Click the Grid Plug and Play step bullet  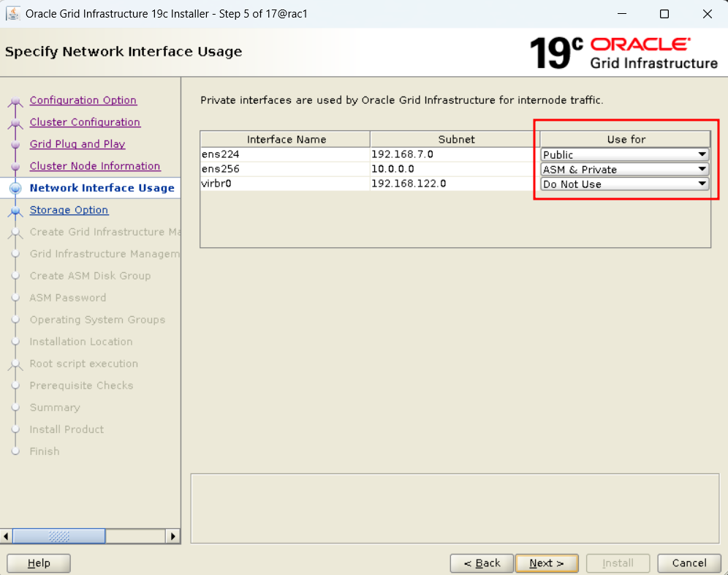(15, 145)
